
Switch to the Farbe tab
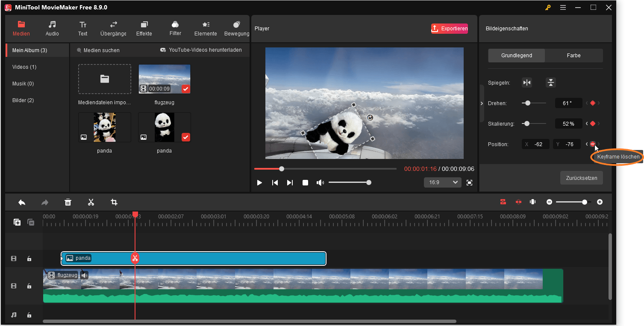click(574, 56)
